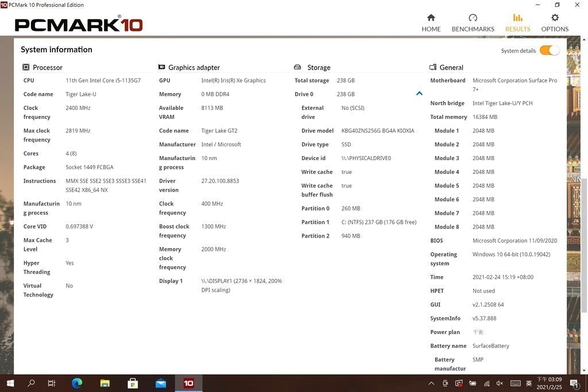The height and width of the screenshot is (392, 588).
Task: Click the '1300 MHz' boost clock value
Action: coord(214,226)
